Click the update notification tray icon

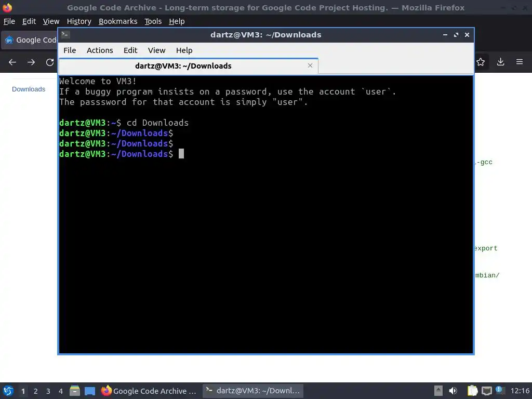tap(499, 390)
